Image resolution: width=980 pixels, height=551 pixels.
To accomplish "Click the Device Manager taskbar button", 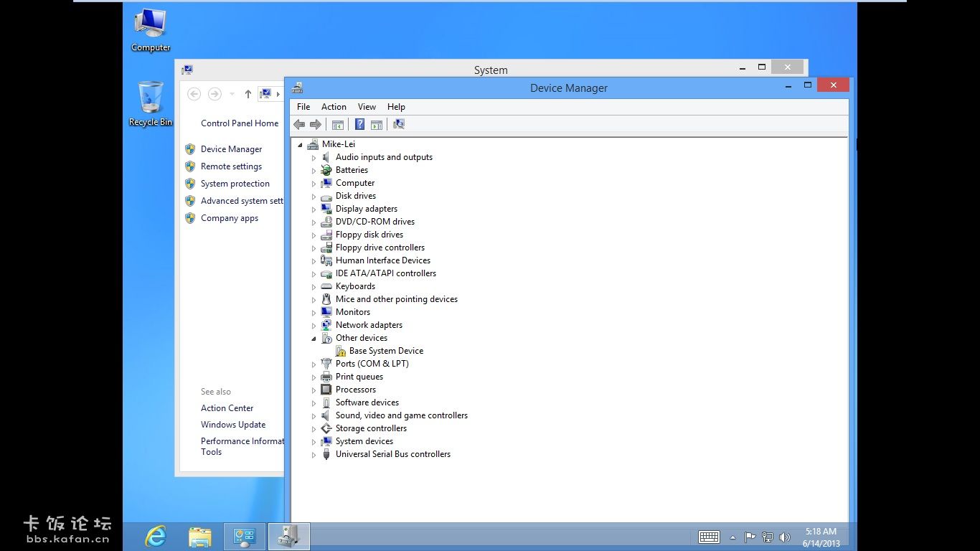I will pos(289,536).
